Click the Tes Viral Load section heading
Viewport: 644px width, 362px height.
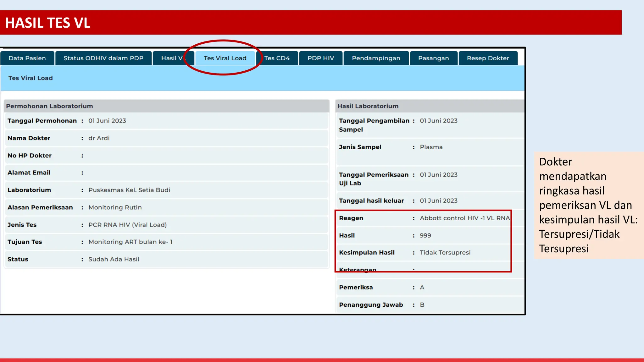coord(31,78)
